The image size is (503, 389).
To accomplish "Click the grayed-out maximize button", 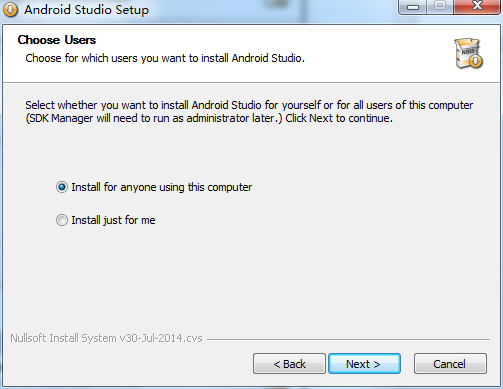I will coord(440,6).
